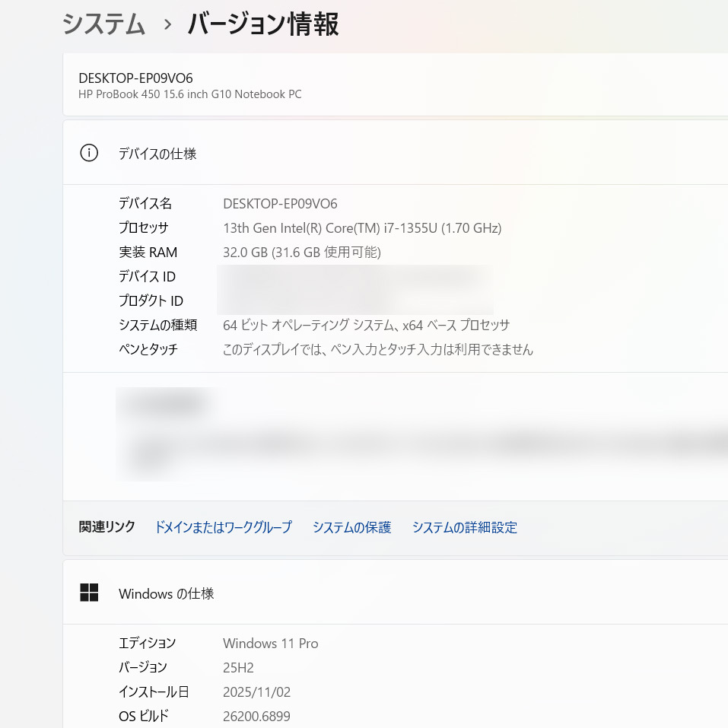Click the HP ProBook 450 model text
Image resolution: width=728 pixels, height=728 pixels.
[x=190, y=94]
